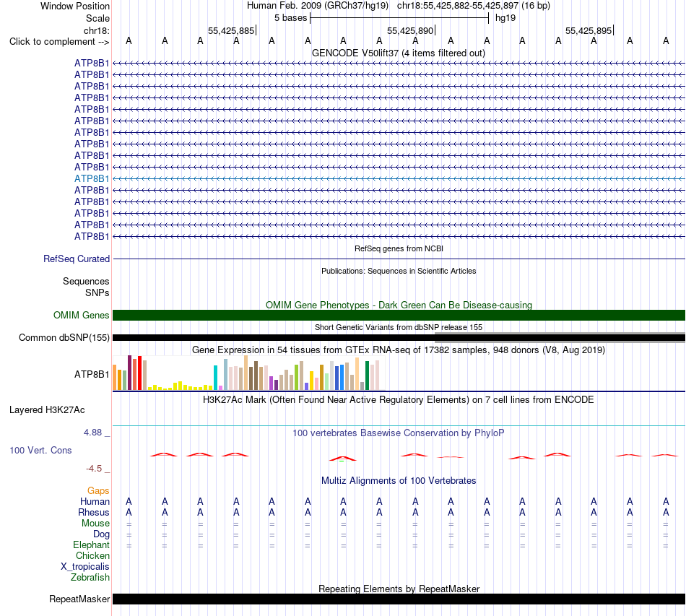
Task: Click the GENCODE V50lift37 track title
Action: pos(399,53)
